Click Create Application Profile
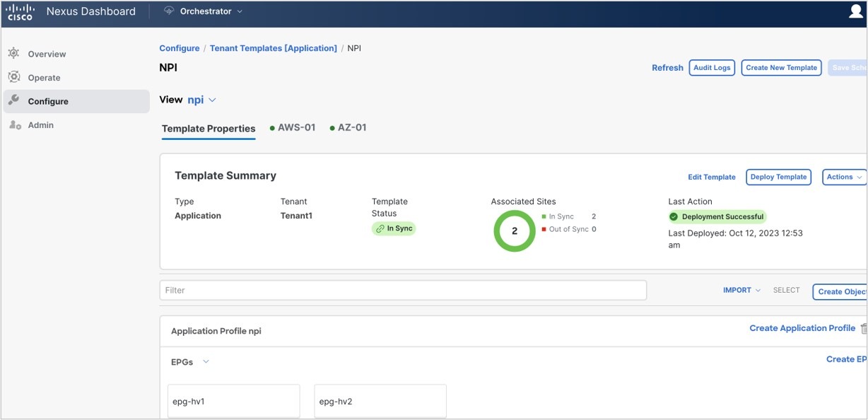This screenshot has height=420, width=868. click(x=802, y=328)
